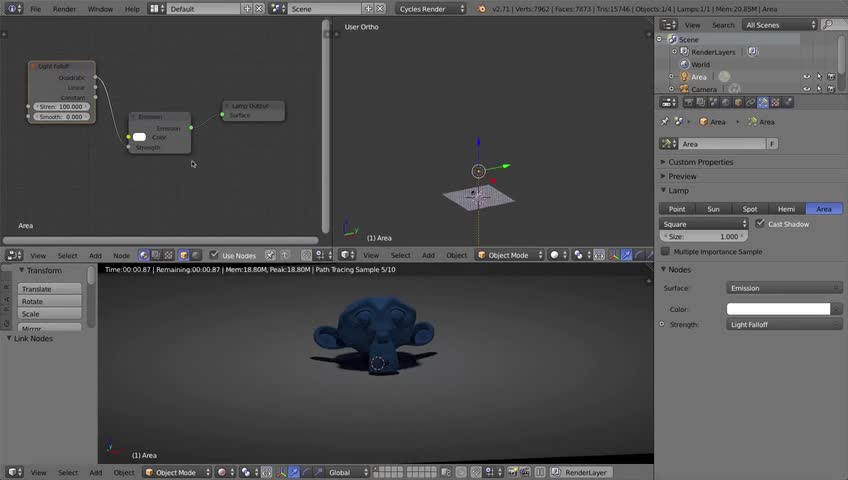Click the outliner search magnifier icon
This screenshot has width=848, height=480.
click(x=827, y=25)
